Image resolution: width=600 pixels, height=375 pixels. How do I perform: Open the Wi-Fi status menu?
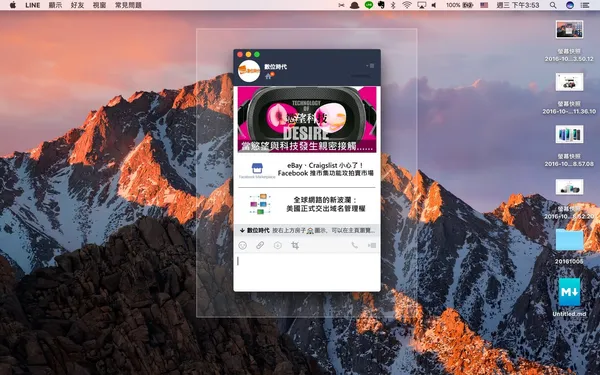click(407, 5)
